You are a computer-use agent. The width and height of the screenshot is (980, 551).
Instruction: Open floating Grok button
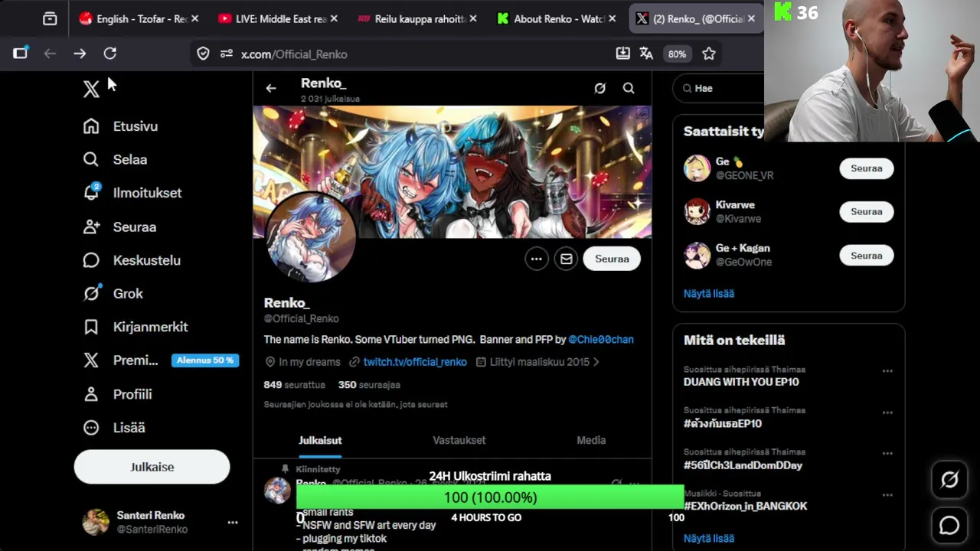point(949,480)
